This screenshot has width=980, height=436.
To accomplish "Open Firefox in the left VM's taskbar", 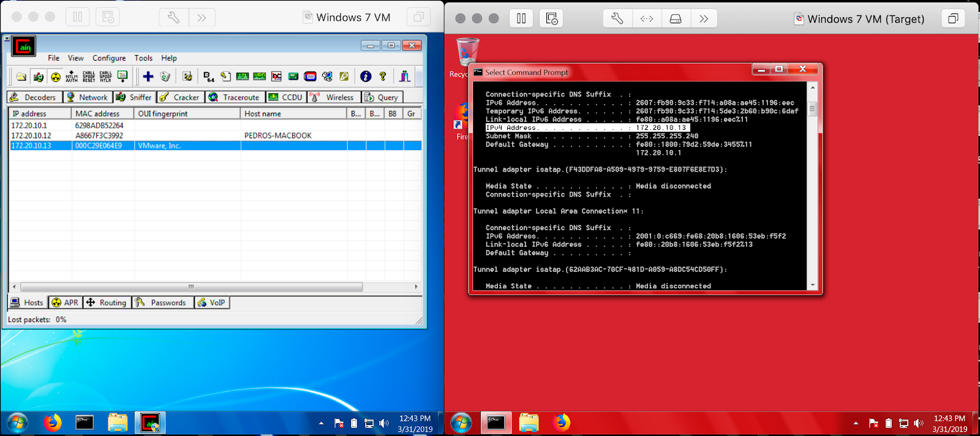I will 53,423.
